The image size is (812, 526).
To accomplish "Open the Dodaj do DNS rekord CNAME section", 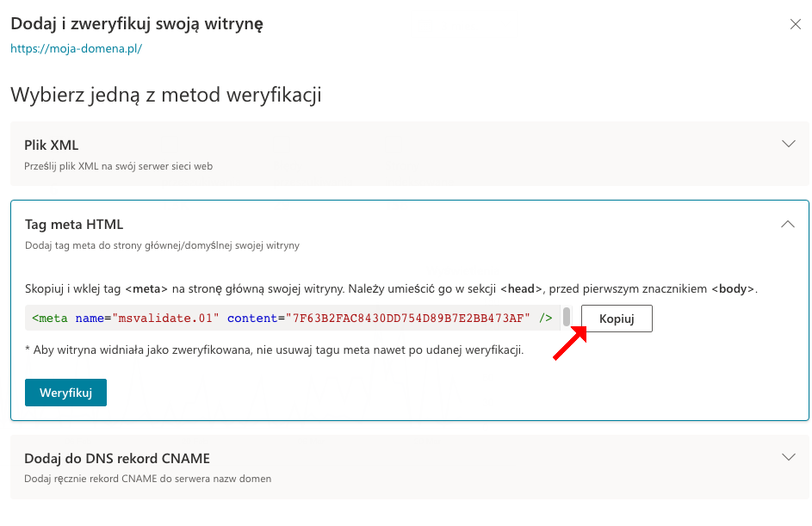I will click(119, 456).
